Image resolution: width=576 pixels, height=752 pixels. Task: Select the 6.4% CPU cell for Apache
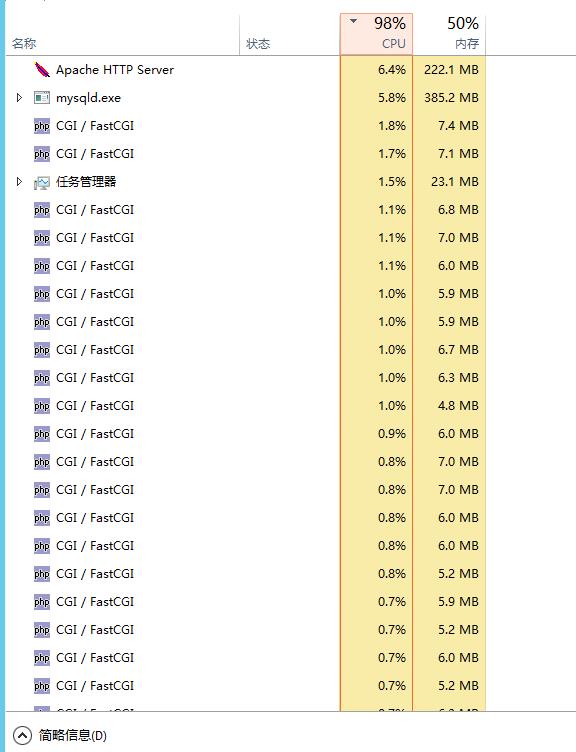coord(376,70)
